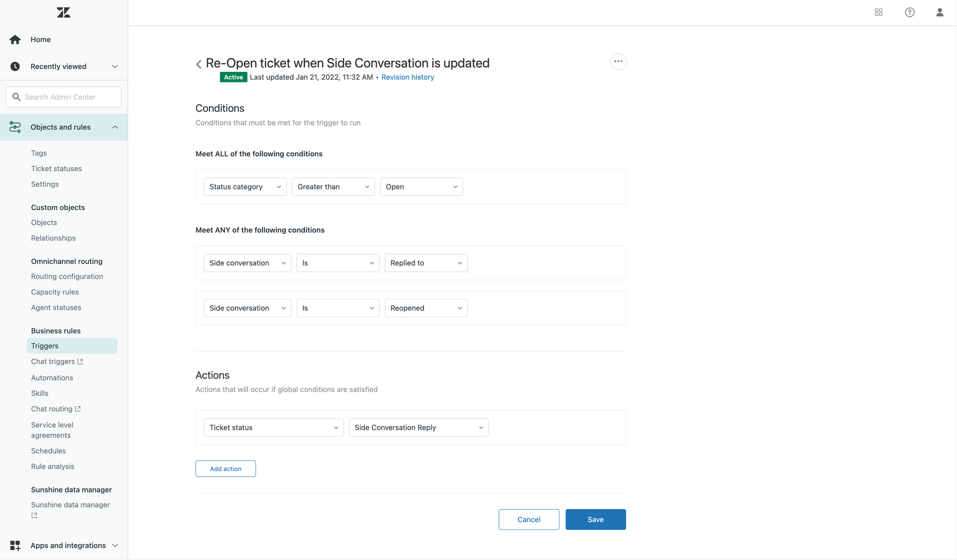Click the Save button
957x560 pixels.
click(595, 519)
